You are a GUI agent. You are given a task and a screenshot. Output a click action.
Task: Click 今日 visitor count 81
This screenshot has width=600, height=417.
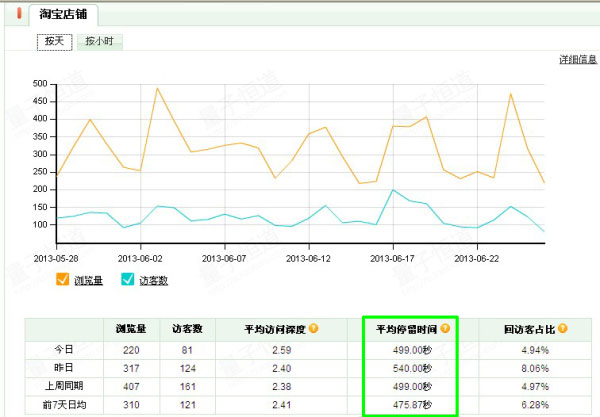(x=187, y=350)
